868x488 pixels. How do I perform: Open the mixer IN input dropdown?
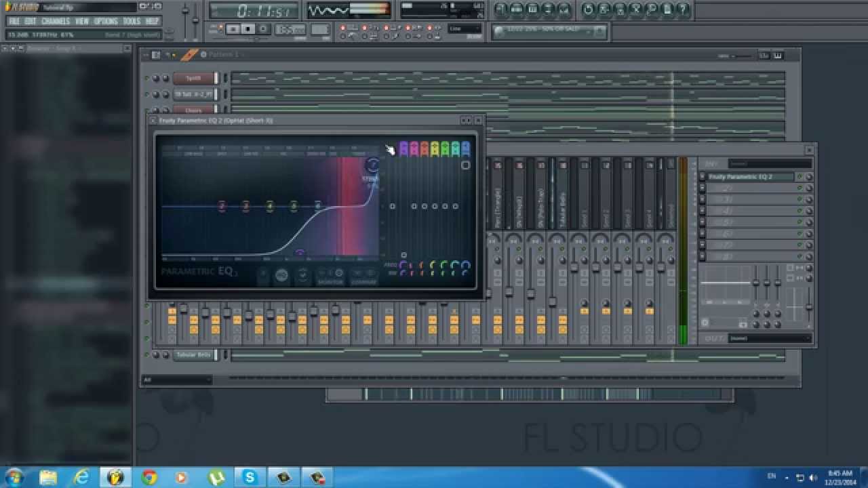[x=770, y=163]
